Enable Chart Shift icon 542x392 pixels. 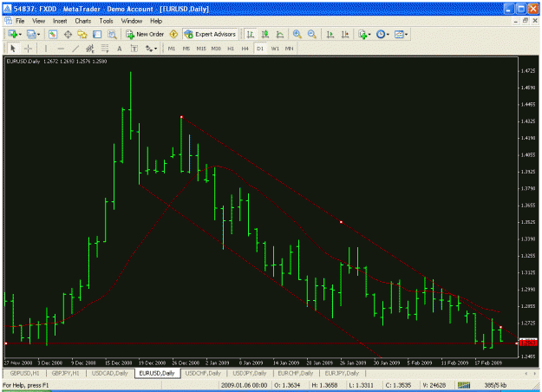[x=345, y=34]
